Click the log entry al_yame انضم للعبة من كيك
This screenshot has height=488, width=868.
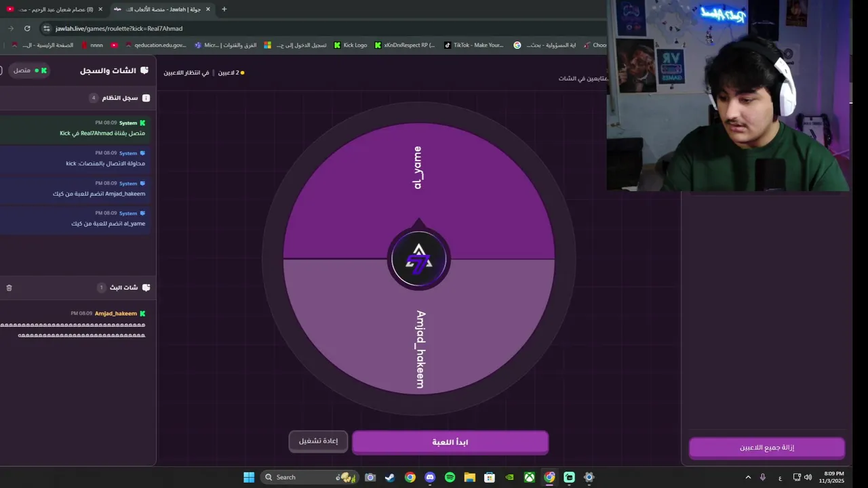75,219
